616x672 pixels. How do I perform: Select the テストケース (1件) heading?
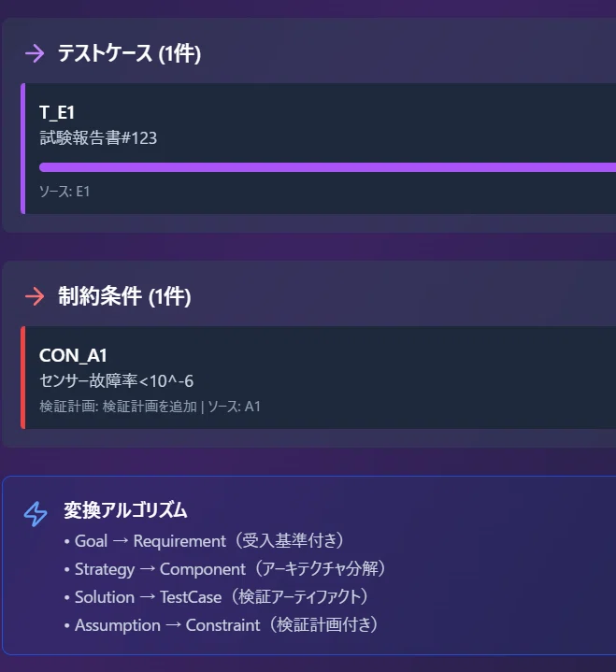pos(129,53)
